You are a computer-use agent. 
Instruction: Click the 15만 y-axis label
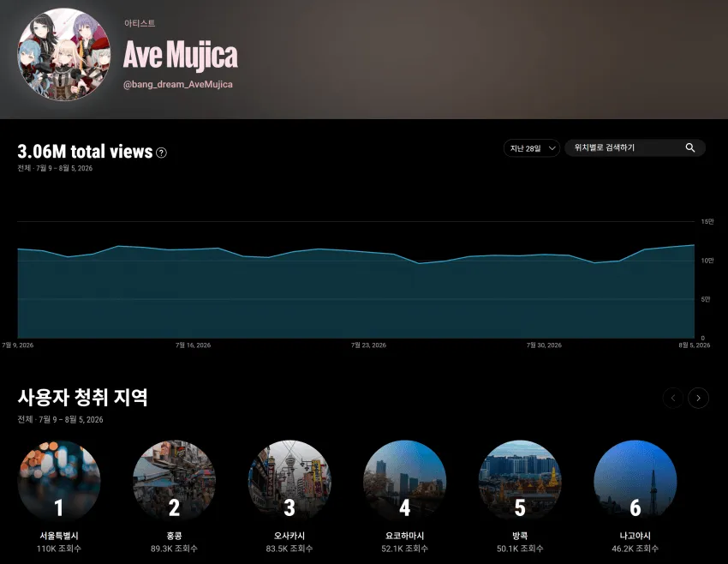tap(707, 222)
